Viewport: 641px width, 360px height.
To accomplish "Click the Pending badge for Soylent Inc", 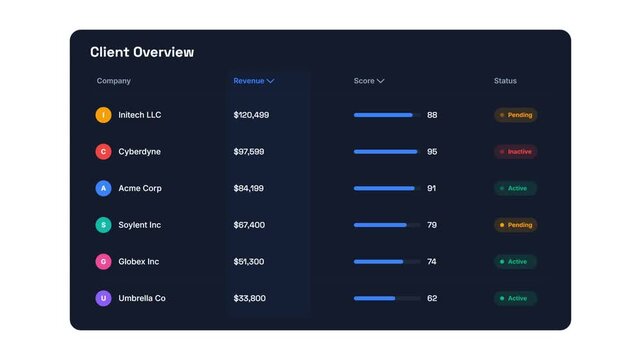I will pos(516,225).
